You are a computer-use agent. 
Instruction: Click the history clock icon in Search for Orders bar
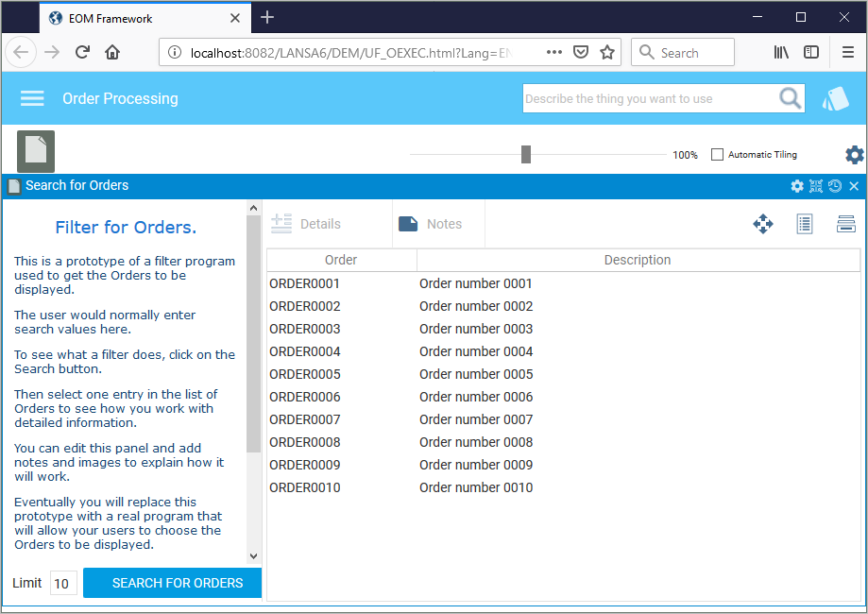pos(835,186)
